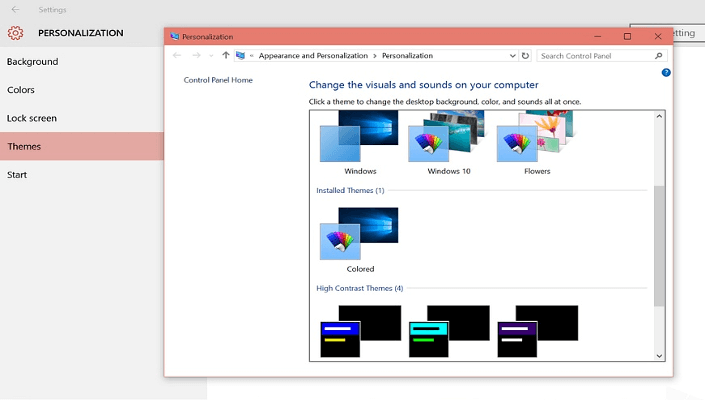Click the Personalization gear icon
The width and height of the screenshot is (705, 400).
(x=15, y=33)
